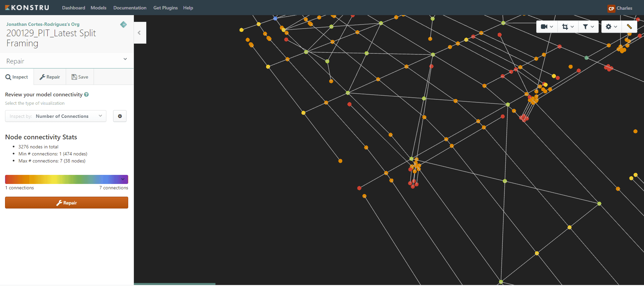
Task: Open viewport settings gear menu
Action: pos(611,27)
